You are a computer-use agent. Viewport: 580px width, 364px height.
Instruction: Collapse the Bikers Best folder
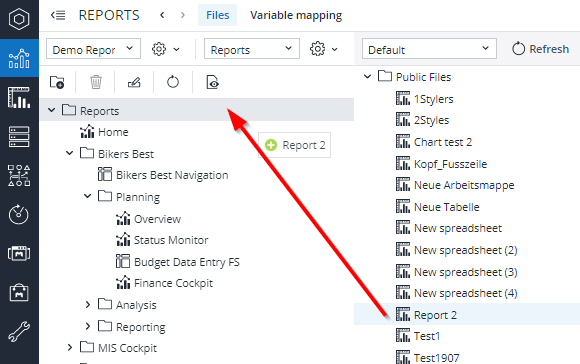click(70, 153)
